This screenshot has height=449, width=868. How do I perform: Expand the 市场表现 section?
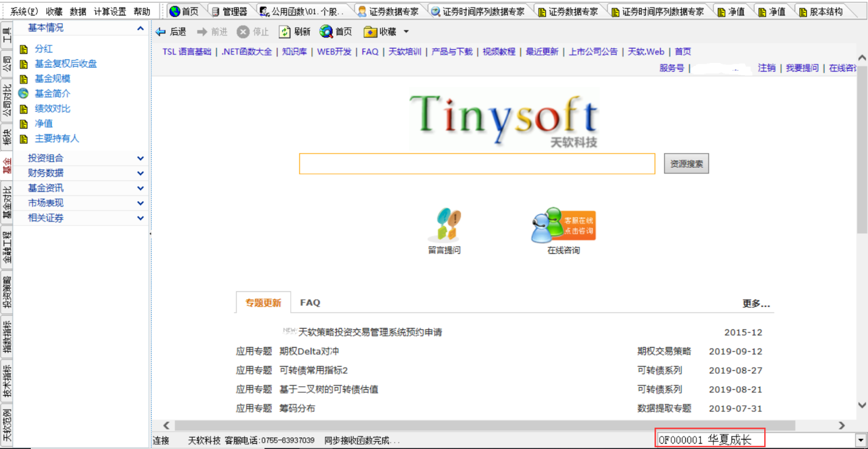pos(141,203)
